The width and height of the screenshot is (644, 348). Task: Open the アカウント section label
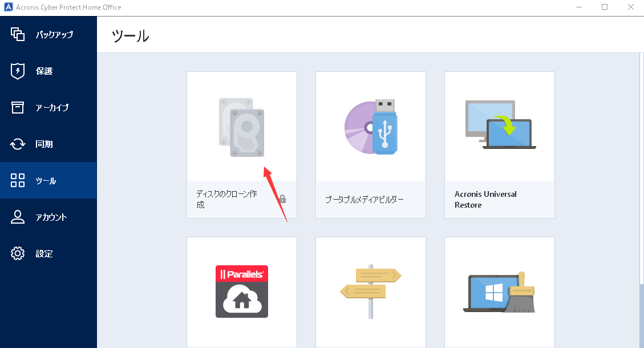(x=51, y=217)
